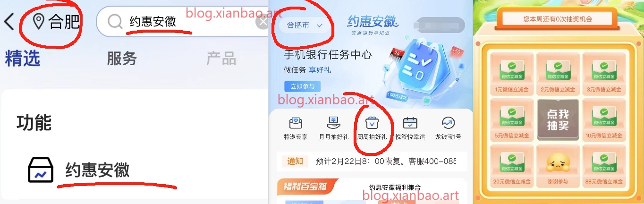Switch to the 服务 tab

(x=122, y=59)
